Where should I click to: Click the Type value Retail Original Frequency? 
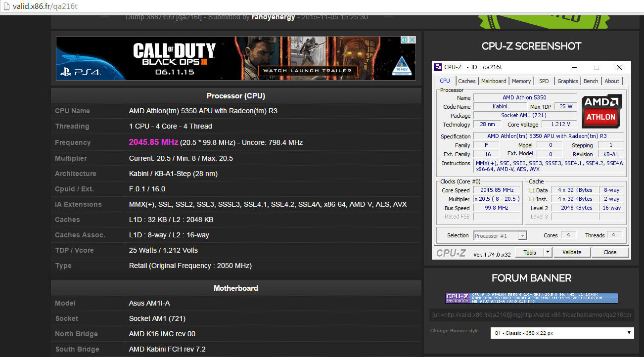tap(190, 266)
